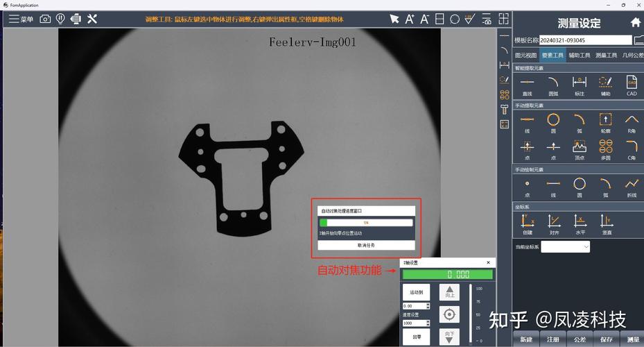Screen dimensions: 644x347
Task: Decrease font size with the A- icon
Action: (425, 19)
